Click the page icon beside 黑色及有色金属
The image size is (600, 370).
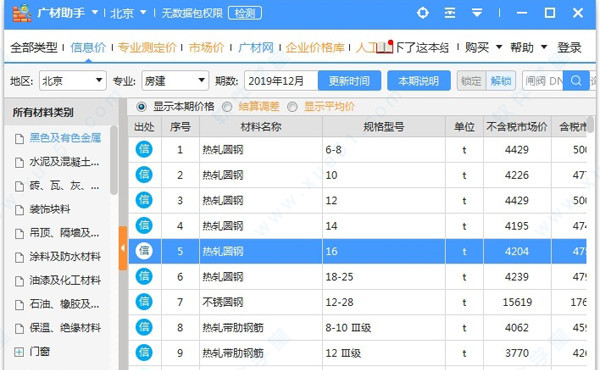tap(19, 139)
